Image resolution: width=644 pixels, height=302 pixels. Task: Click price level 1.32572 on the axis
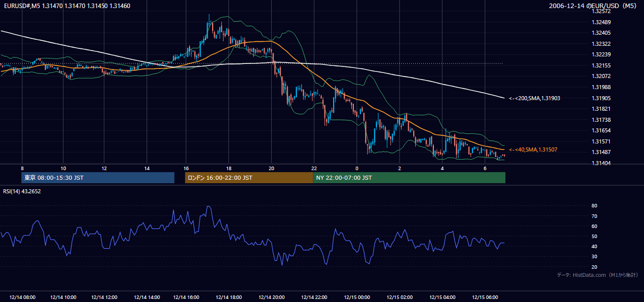(x=601, y=11)
